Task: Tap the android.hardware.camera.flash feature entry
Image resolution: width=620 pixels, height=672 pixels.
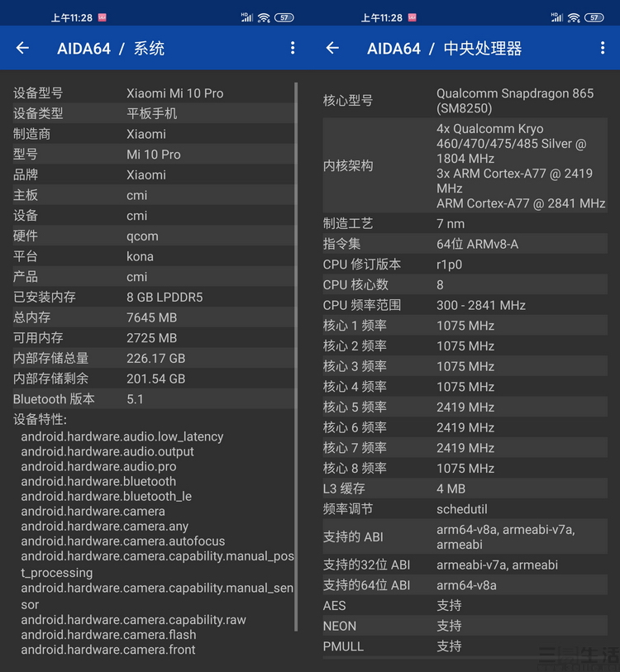Action: (108, 635)
